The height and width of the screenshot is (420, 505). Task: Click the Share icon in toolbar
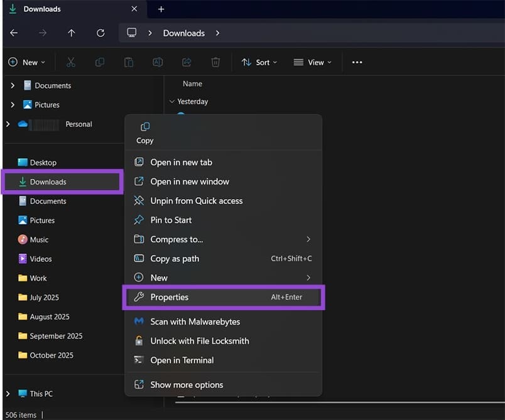point(187,62)
